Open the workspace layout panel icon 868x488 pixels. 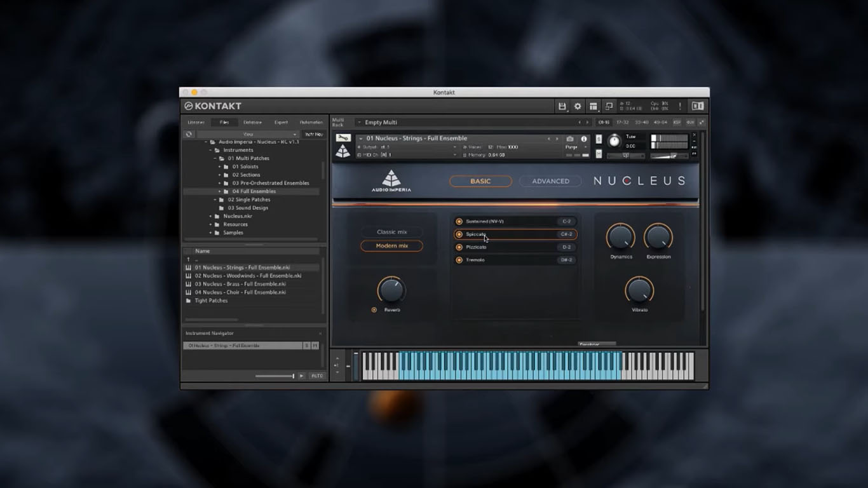point(593,106)
